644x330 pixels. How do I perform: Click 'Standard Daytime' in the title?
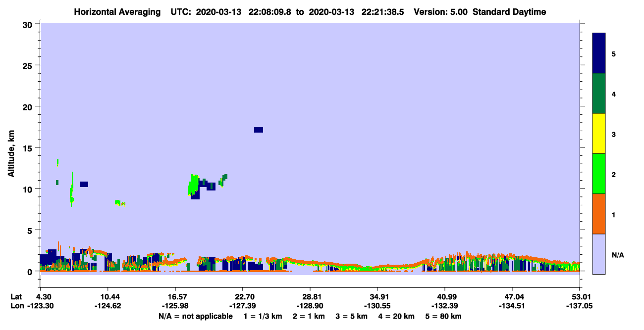point(509,12)
